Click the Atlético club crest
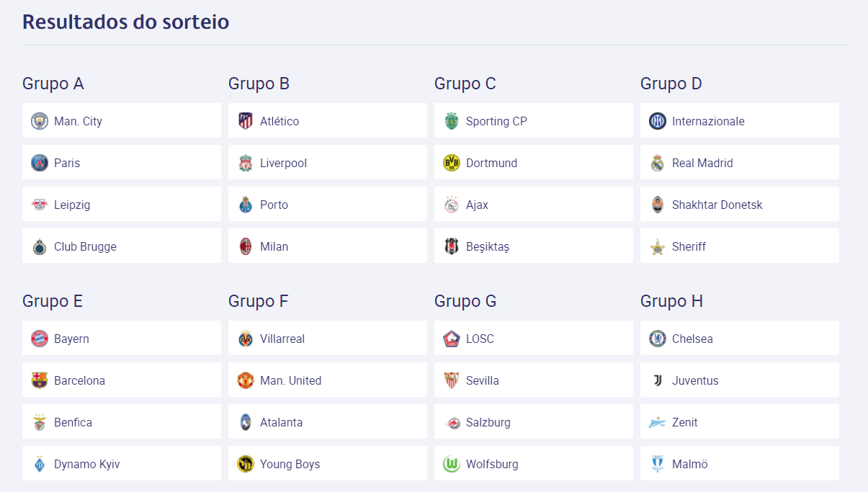The height and width of the screenshot is (492, 868). click(x=246, y=121)
